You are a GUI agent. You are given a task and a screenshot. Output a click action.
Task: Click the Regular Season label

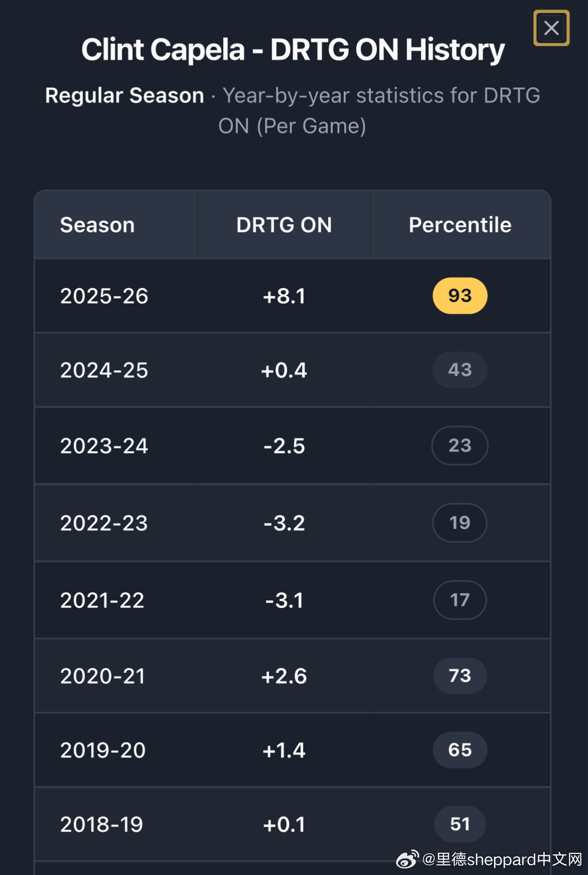click(125, 96)
